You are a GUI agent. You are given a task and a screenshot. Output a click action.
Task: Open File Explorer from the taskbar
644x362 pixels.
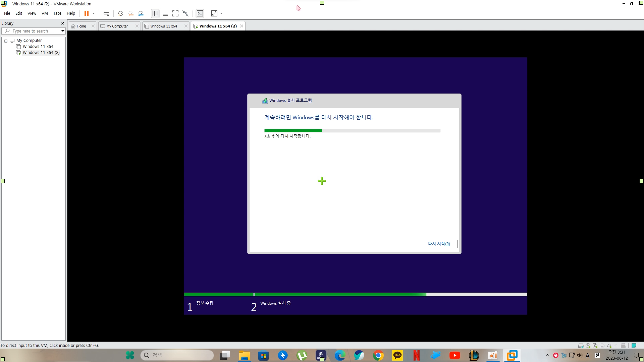click(245, 355)
